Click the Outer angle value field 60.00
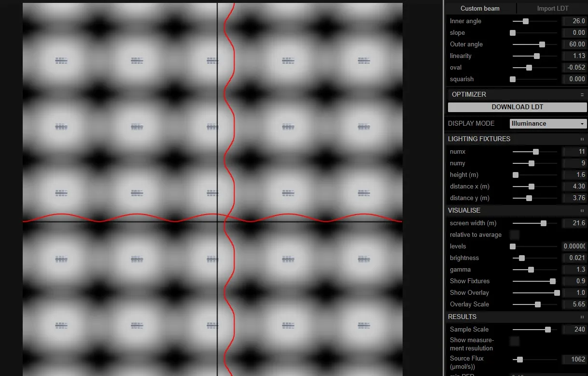The width and height of the screenshot is (588, 376). [574, 44]
